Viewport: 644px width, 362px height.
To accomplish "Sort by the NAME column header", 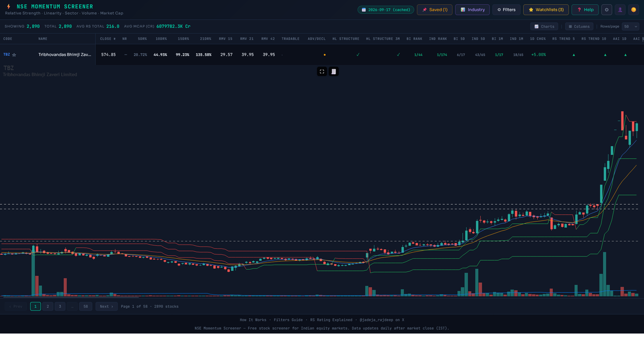I will [43, 39].
